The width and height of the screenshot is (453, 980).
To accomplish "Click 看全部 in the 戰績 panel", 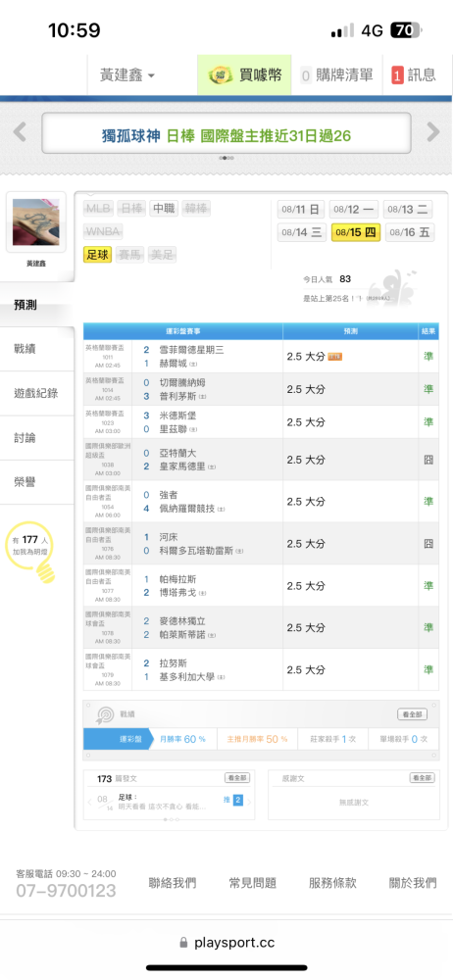I will [x=413, y=714].
